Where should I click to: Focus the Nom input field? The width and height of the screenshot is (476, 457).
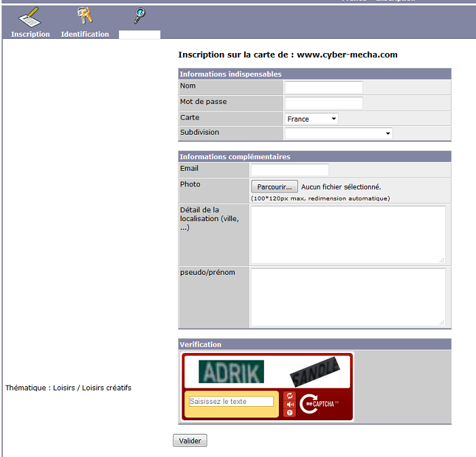324,88
